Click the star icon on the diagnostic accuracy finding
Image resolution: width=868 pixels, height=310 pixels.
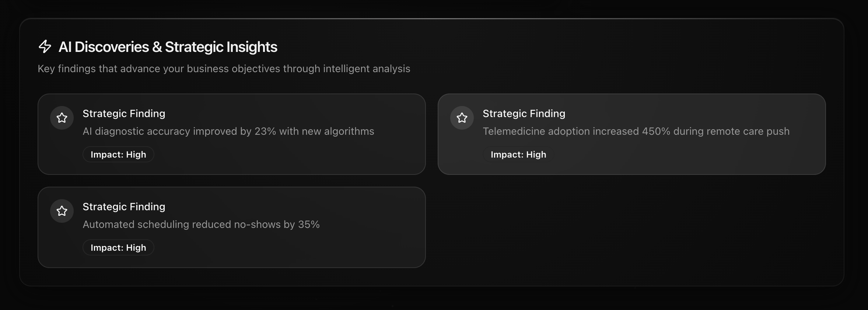[x=62, y=118]
